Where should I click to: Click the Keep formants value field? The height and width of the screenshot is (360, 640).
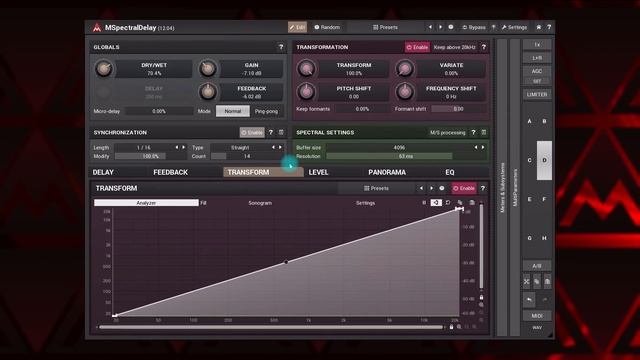click(x=362, y=109)
